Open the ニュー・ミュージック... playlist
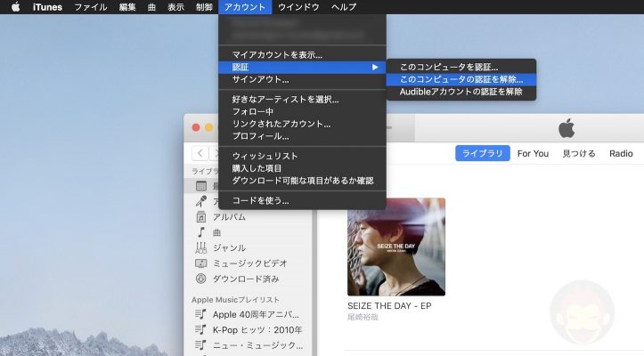Image resolution: width=644 pixels, height=356 pixels. 257,345
